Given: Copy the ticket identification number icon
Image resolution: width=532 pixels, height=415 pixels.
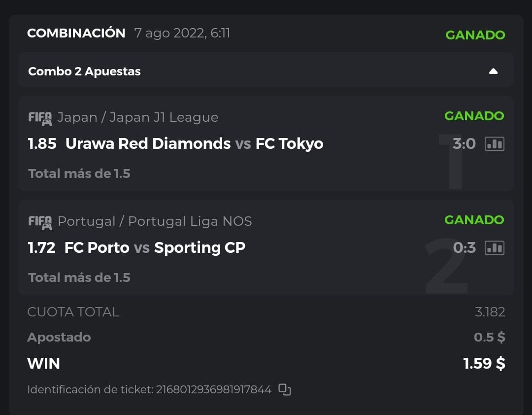Looking at the screenshot, I should click(x=285, y=389).
